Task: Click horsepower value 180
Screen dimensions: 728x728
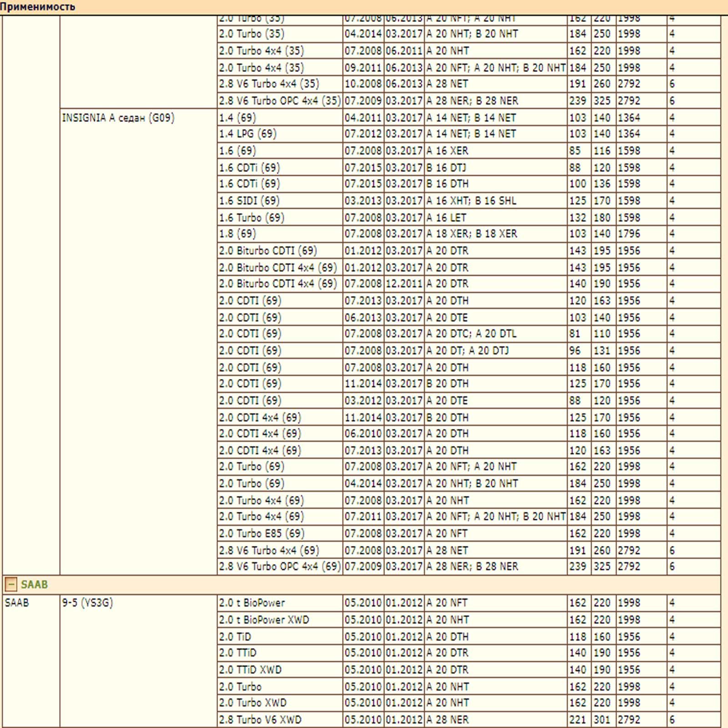Action: [602, 217]
